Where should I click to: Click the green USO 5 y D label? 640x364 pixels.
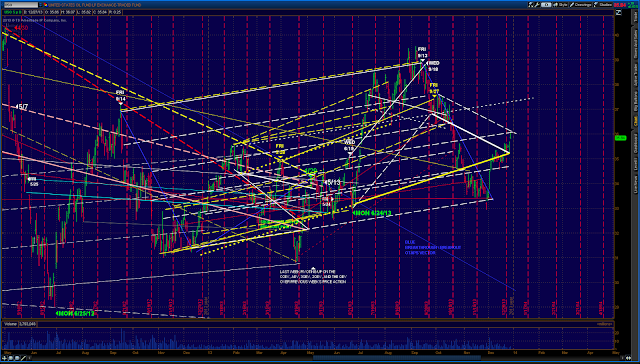[x=12, y=12]
